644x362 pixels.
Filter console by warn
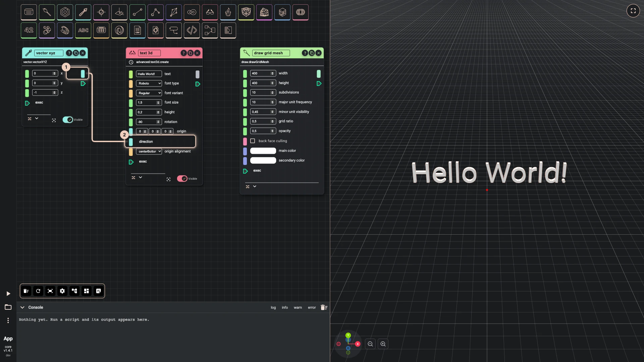(x=298, y=307)
